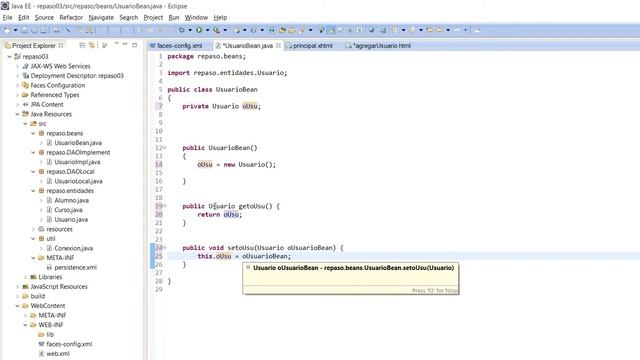The height and width of the screenshot is (360, 640).
Task: Select persistence.xml in the tree
Action: click(x=76, y=268)
